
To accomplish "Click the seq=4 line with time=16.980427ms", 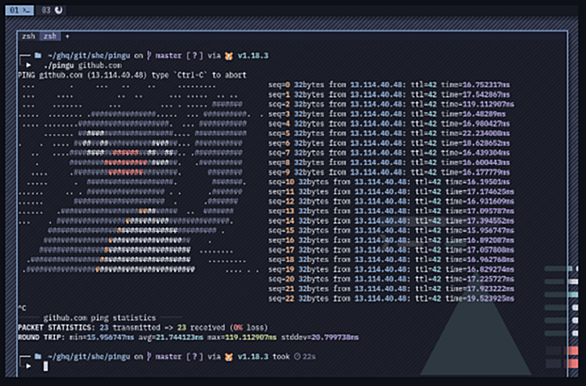I will click(x=389, y=124).
